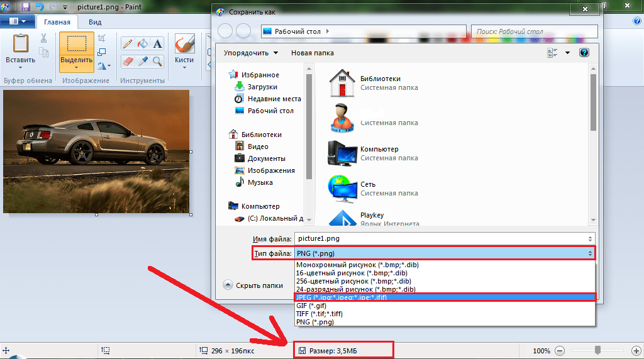Open the customize quick access toolbar arrow
This screenshot has width=644, height=359.
point(65,7)
